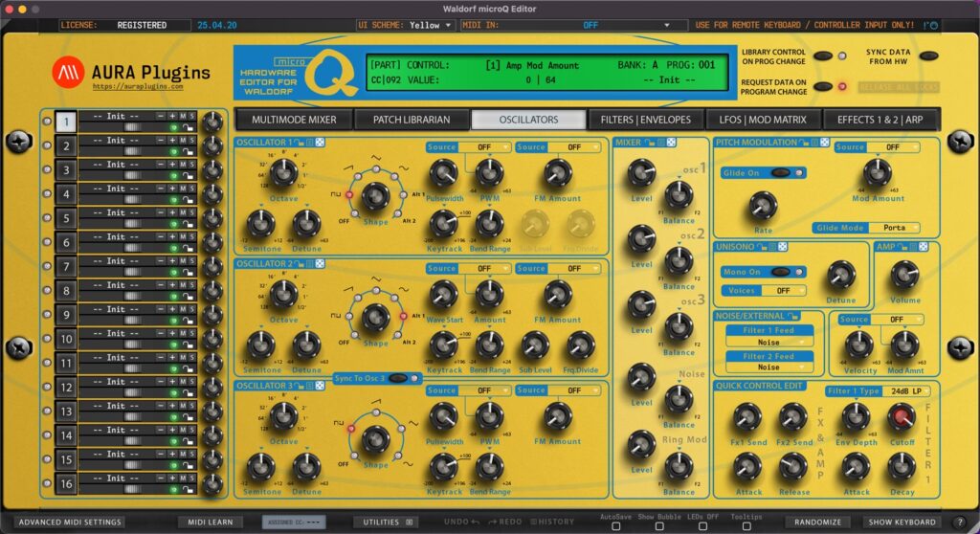
Task: Click the part 7 level slider
Action: click(x=132, y=272)
